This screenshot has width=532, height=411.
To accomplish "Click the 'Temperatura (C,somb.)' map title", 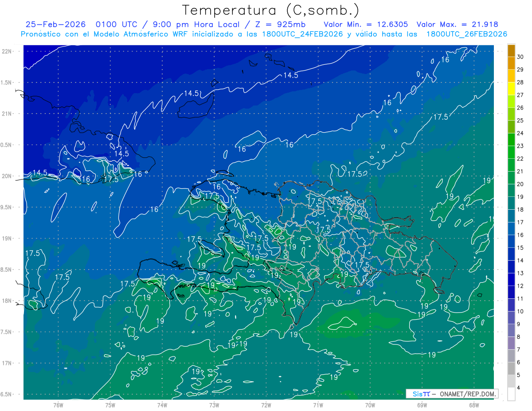I will [x=270, y=10].
